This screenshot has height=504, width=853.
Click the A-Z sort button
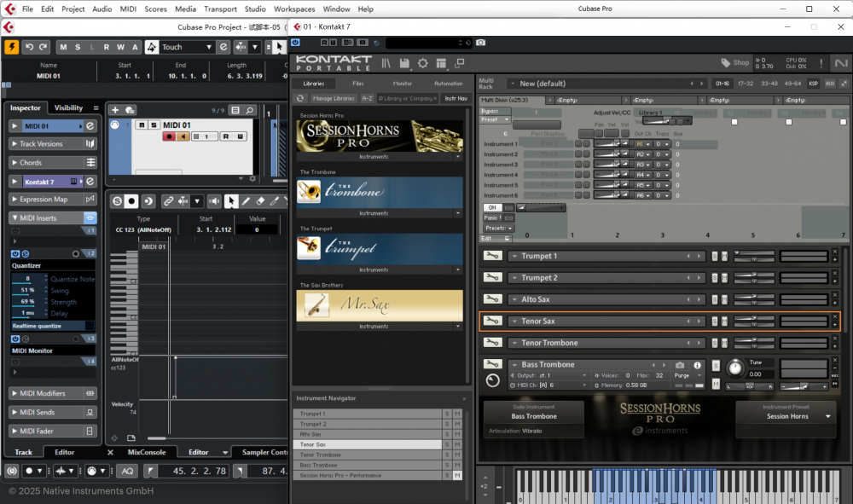click(367, 98)
